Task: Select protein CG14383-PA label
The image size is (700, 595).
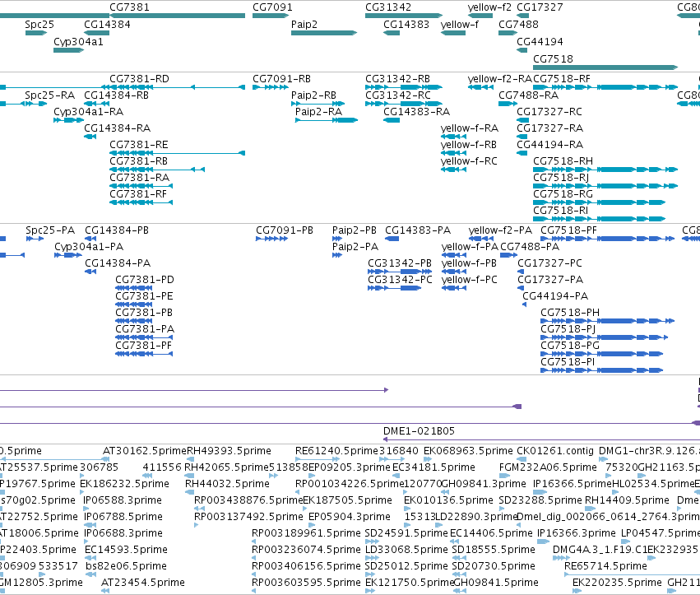Action: 418,230
